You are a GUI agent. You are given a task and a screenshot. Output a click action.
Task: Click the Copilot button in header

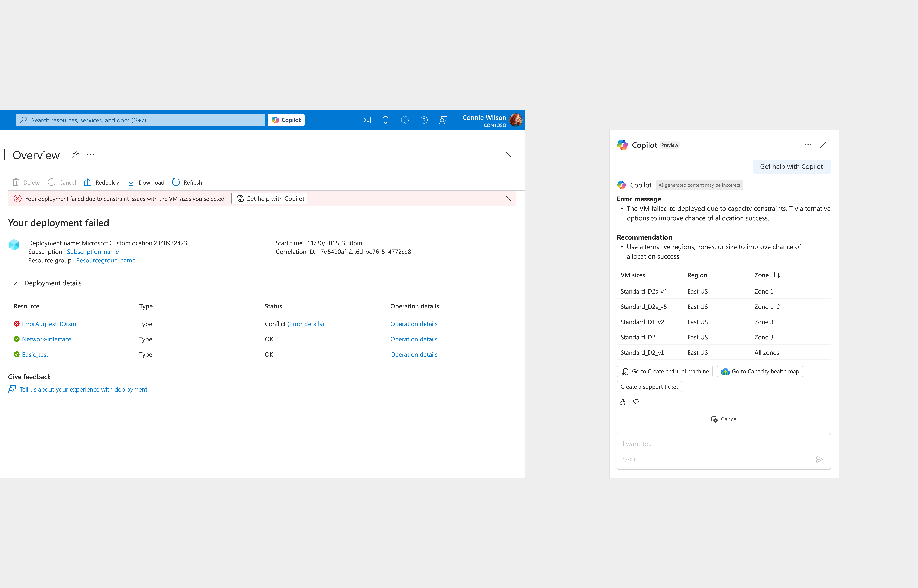(x=286, y=120)
